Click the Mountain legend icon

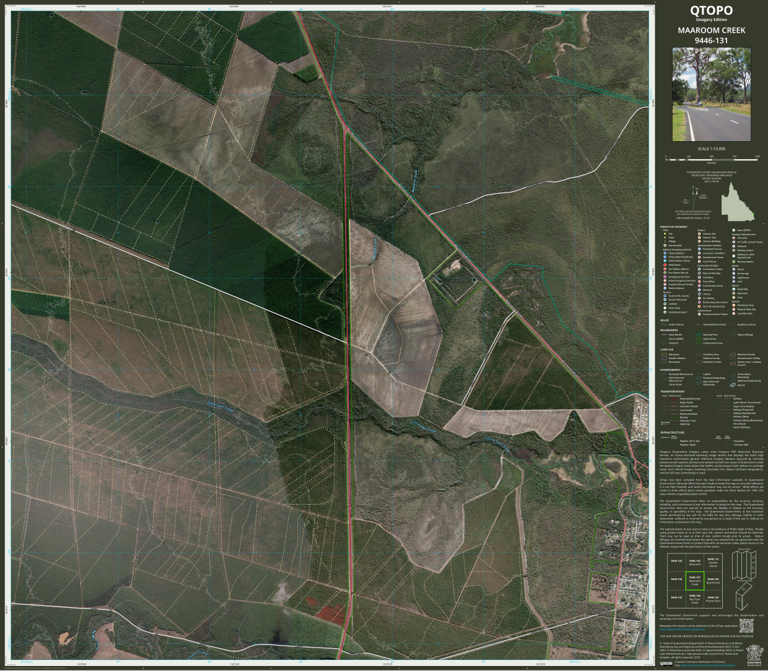734,293
